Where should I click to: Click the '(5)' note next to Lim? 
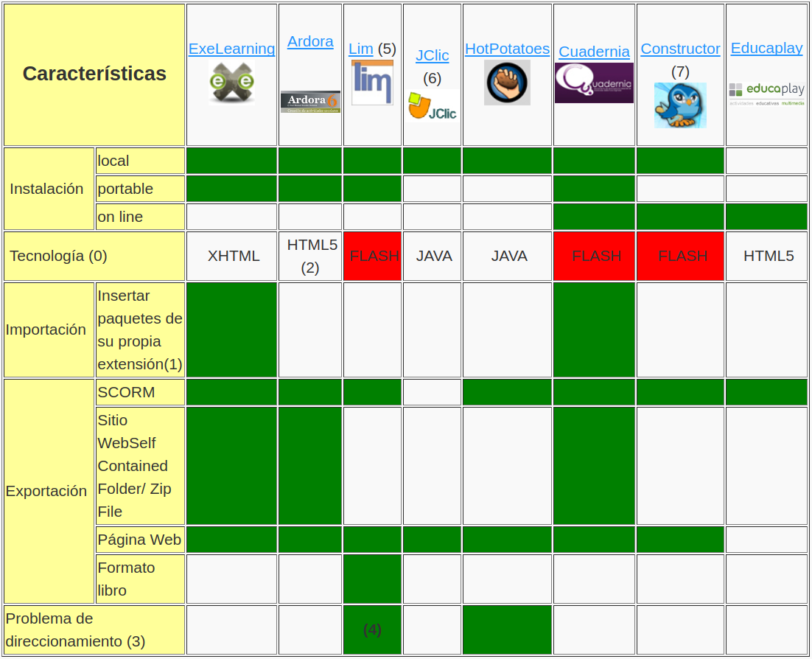coord(387,49)
